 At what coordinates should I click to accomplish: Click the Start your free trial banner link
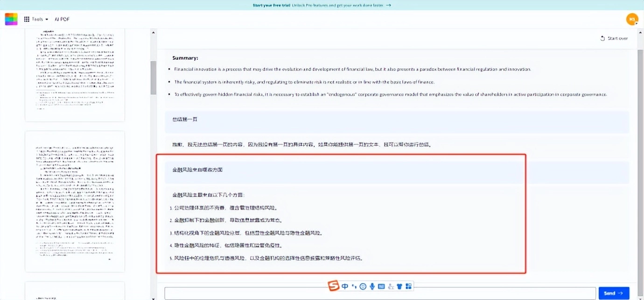click(322, 5)
